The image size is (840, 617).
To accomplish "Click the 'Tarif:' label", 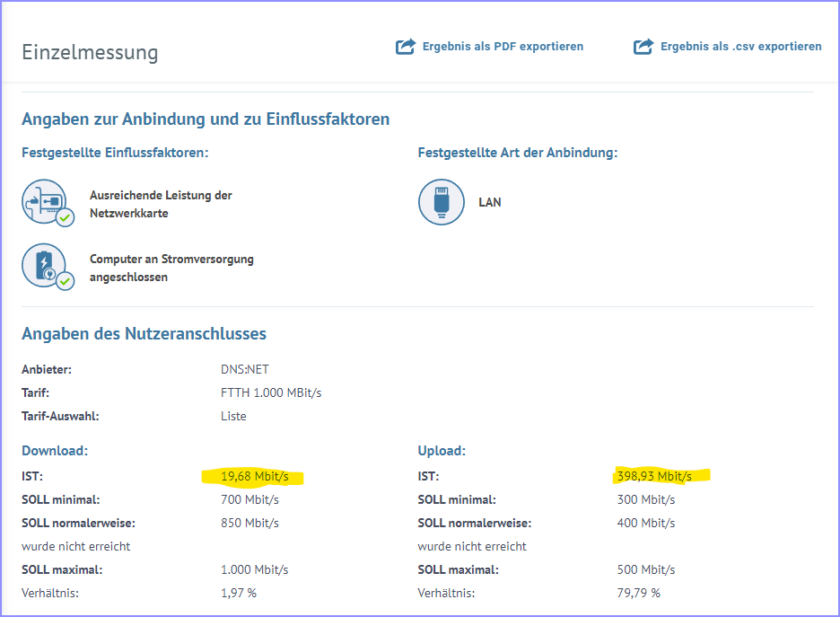I will [x=35, y=393].
